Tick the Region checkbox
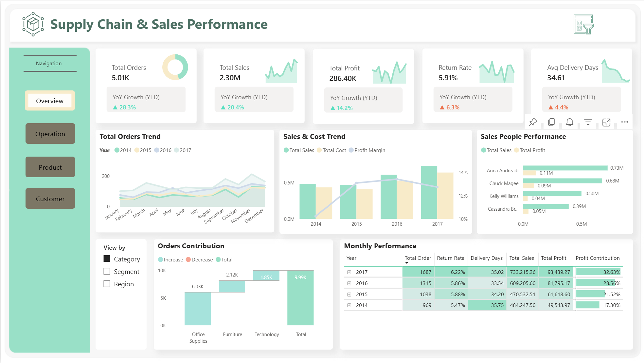 coord(107,284)
